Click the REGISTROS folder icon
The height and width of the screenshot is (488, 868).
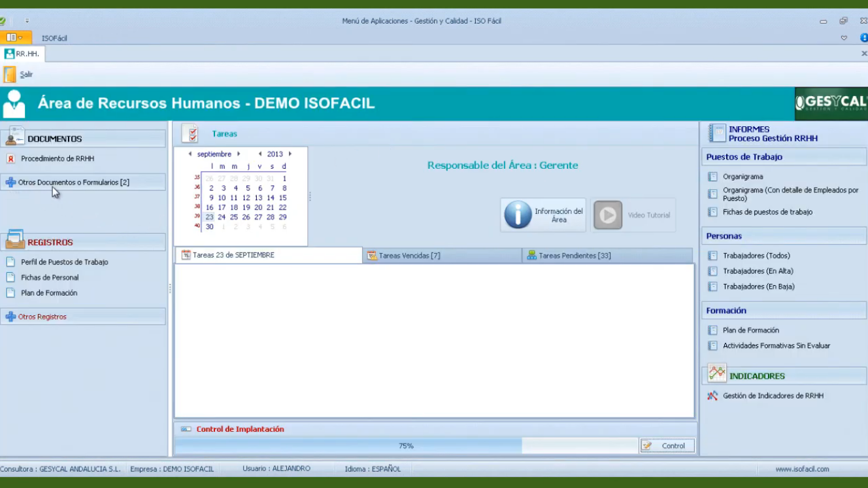point(15,239)
